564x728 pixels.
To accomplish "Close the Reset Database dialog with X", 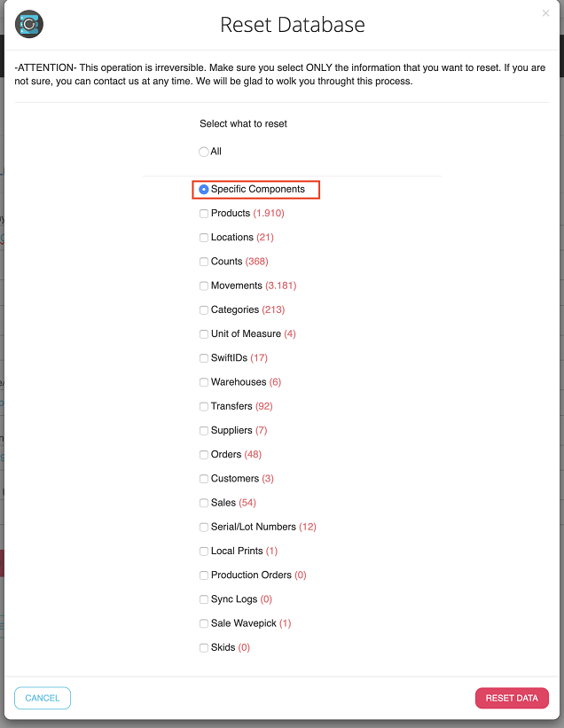I will point(545,13).
